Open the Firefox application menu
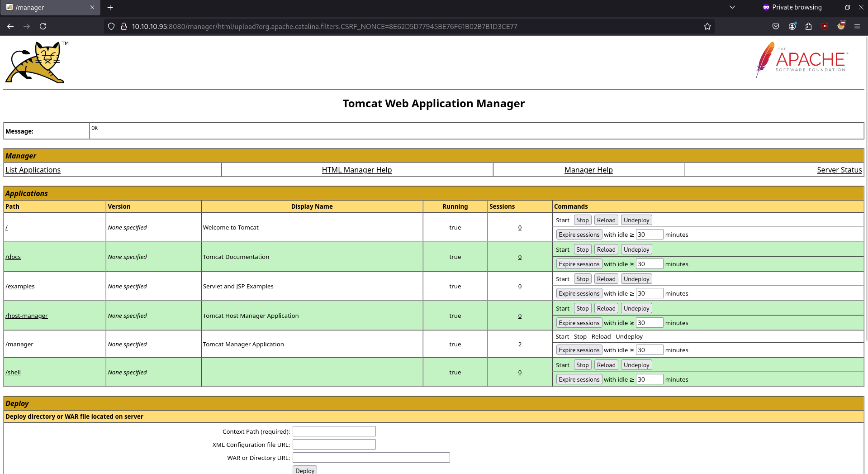The image size is (868, 474). click(857, 26)
